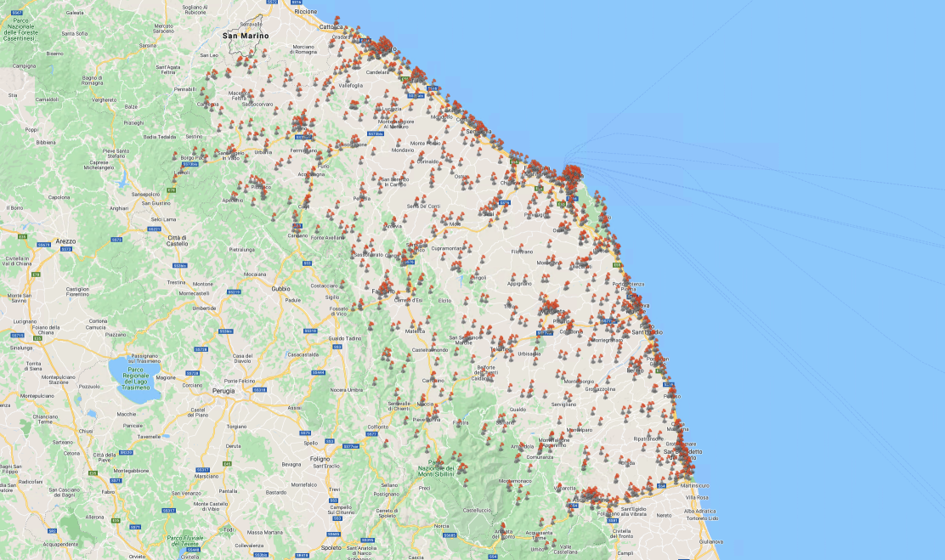The image size is (945, 560).
Task: Click the Norcia town label
Action: click(441, 526)
